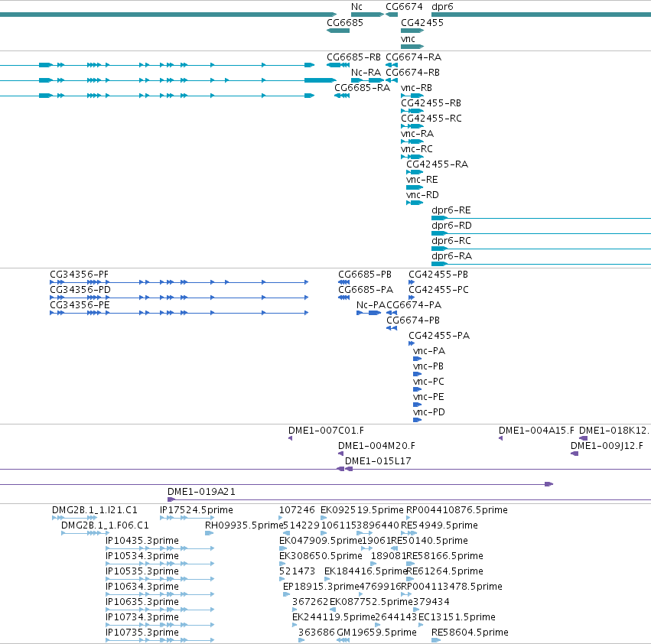
Task: Open the IP10435.3prime EST label
Action: (142, 541)
